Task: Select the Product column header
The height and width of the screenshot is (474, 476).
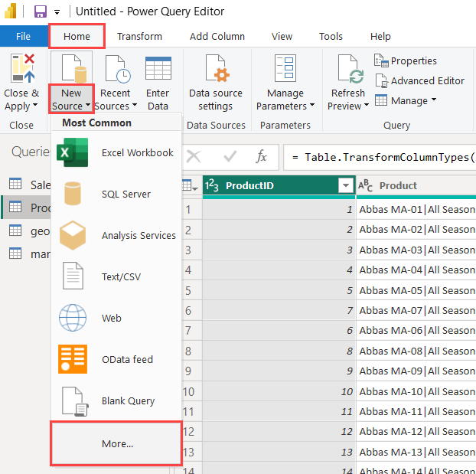Action: 416,185
